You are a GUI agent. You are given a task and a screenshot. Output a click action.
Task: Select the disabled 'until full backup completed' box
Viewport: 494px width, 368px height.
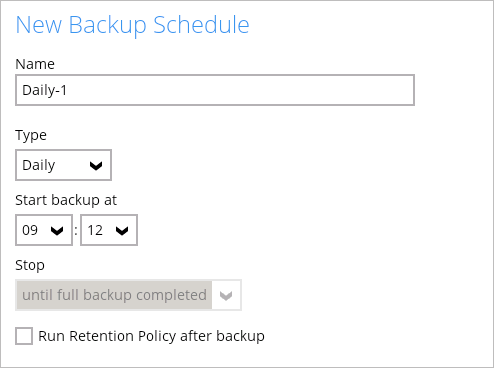128,295
